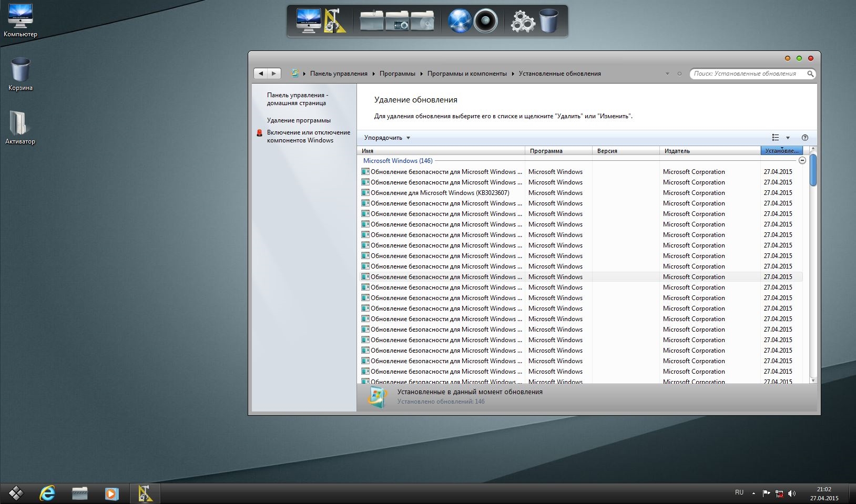Click the scrollbar up arrow
This screenshot has height=504, width=856.
(x=813, y=150)
